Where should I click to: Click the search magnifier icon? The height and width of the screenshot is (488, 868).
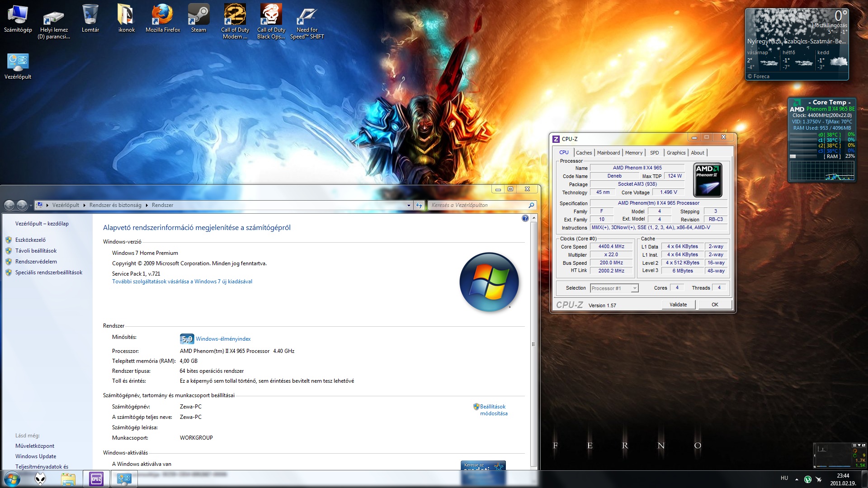[x=531, y=205]
